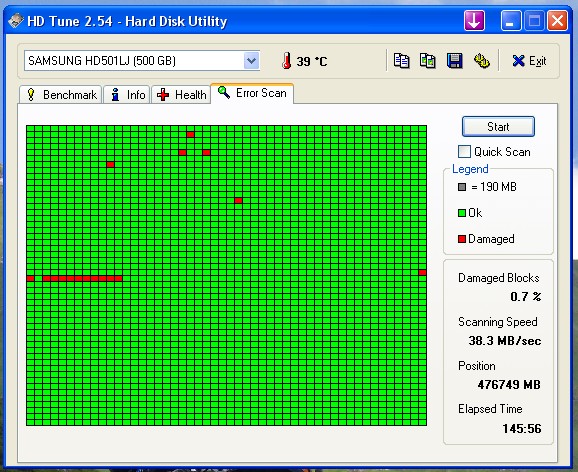The width and height of the screenshot is (578, 472).
Task: Open the Info tab
Action: coord(127,95)
